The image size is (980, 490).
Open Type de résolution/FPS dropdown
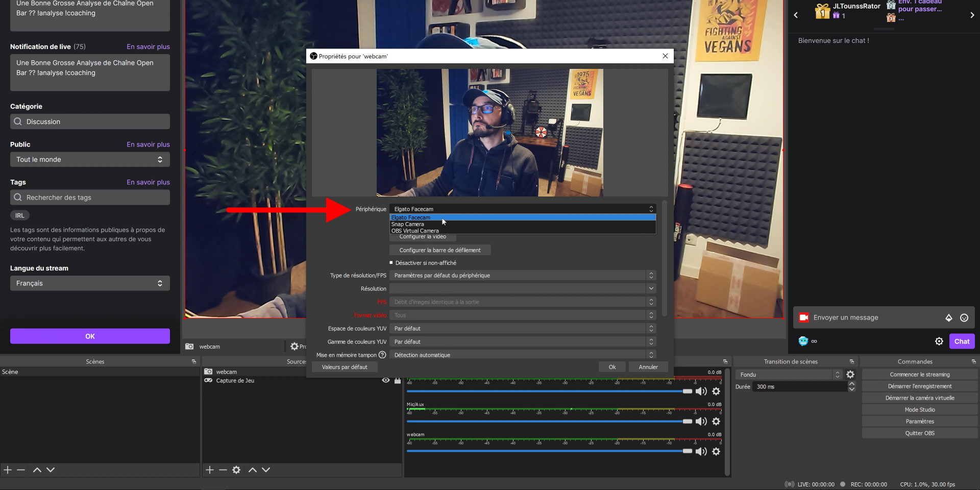522,276
